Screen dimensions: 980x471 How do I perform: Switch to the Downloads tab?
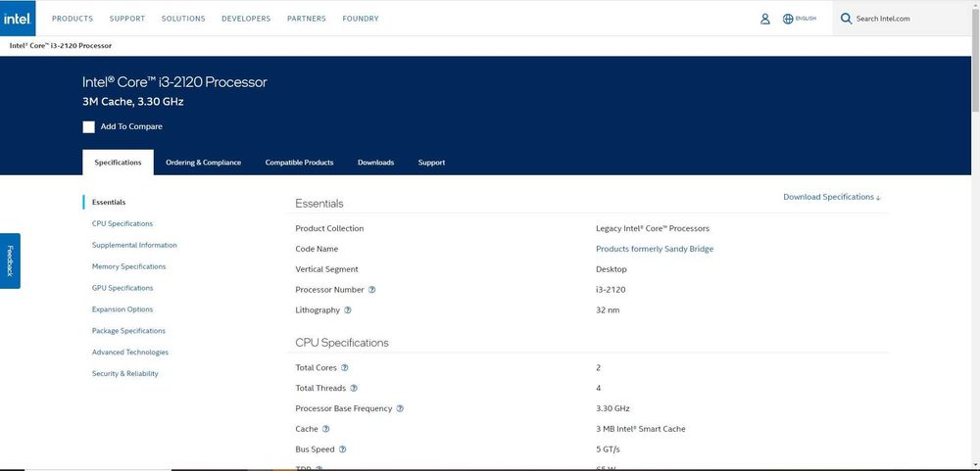pyautogui.click(x=375, y=163)
